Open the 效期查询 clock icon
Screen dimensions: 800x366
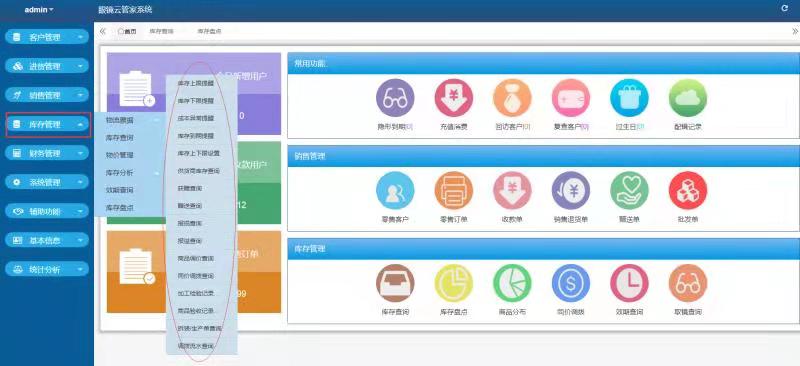coord(629,283)
